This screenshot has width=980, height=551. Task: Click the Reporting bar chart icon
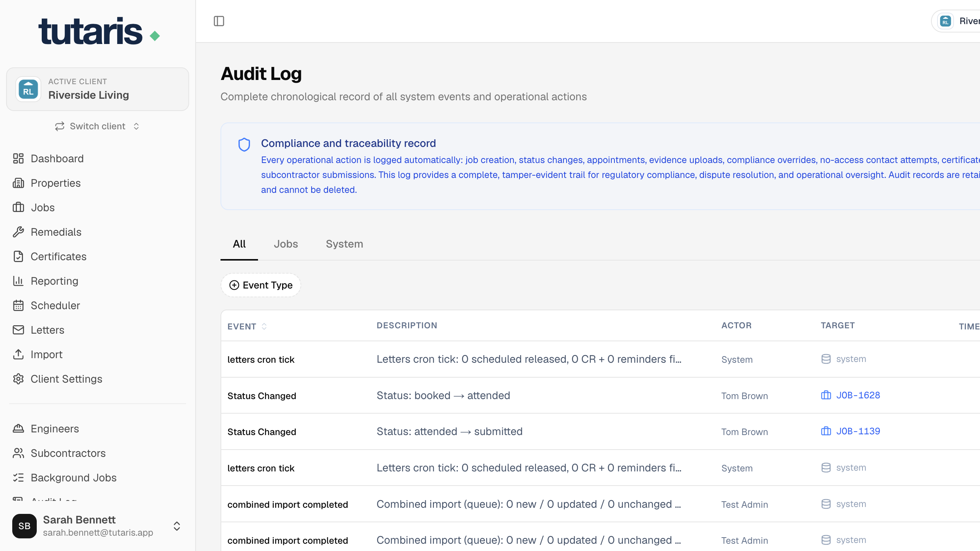[x=18, y=281]
